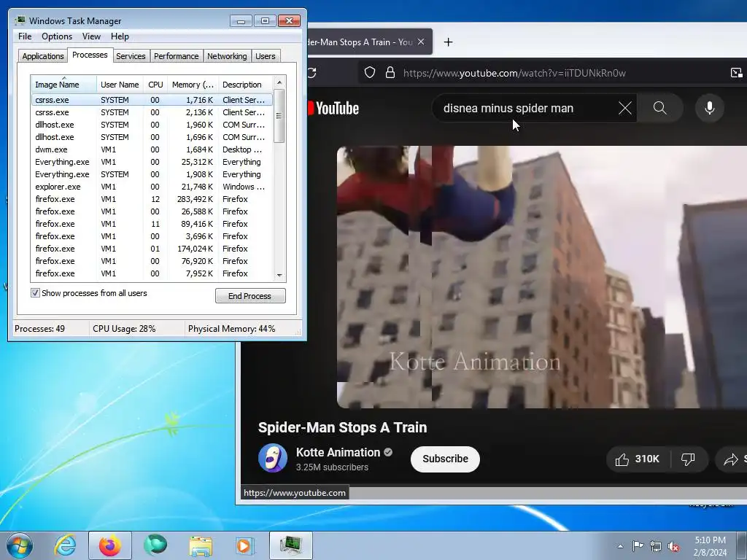The height and width of the screenshot is (560, 747).
Task: Switch to Firefox in the taskbar
Action: click(x=109, y=545)
